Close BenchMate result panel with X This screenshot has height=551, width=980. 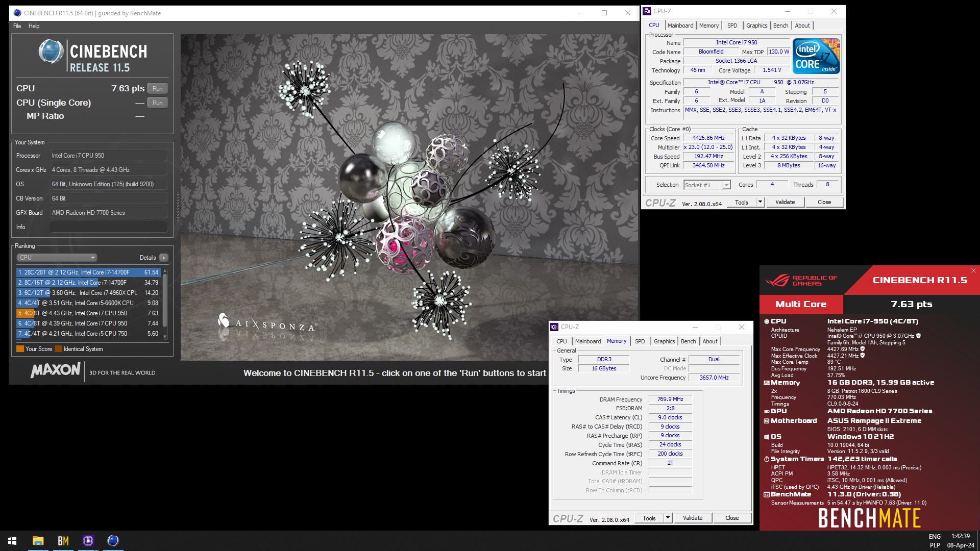click(973, 271)
